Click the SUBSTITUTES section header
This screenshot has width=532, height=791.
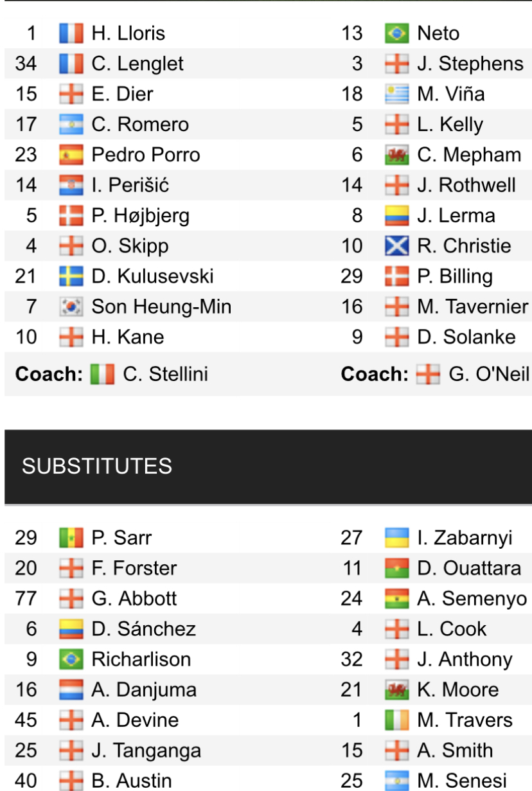[97, 466]
